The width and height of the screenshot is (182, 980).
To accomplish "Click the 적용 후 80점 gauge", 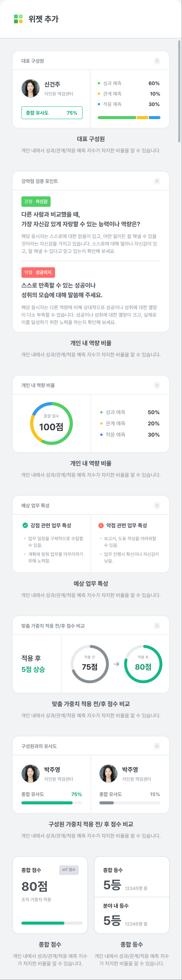I will 143,664.
